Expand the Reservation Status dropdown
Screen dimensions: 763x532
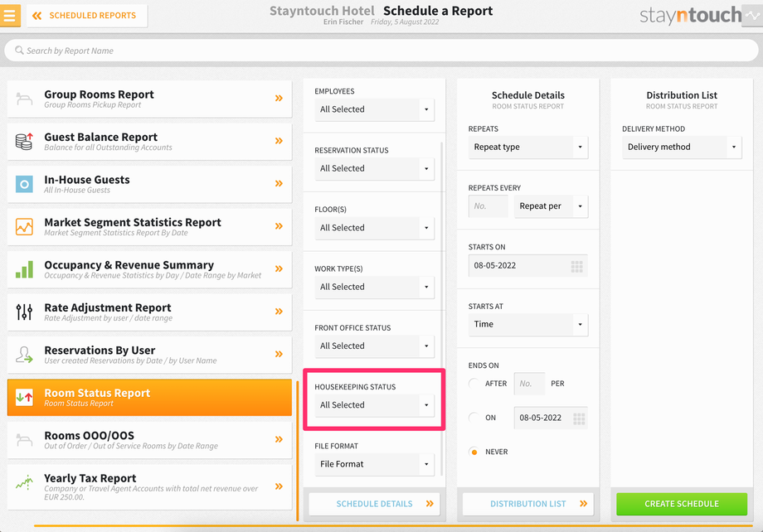click(x=374, y=169)
